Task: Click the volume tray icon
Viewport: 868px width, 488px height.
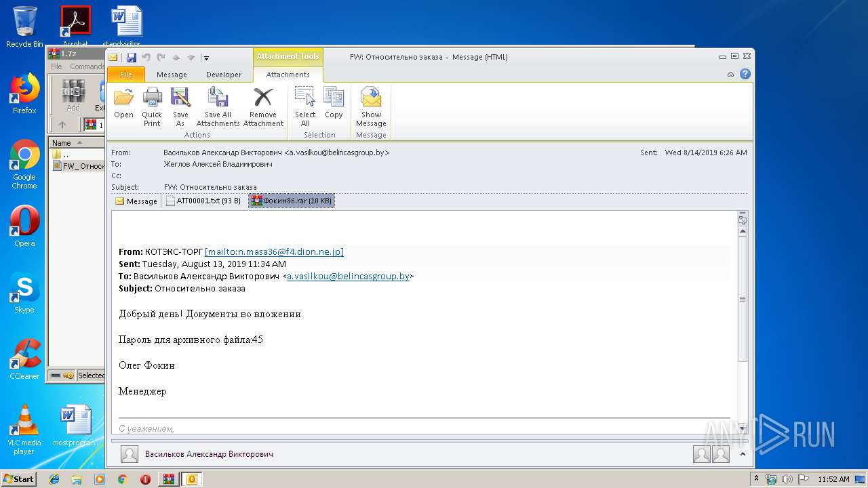Action: point(786,479)
